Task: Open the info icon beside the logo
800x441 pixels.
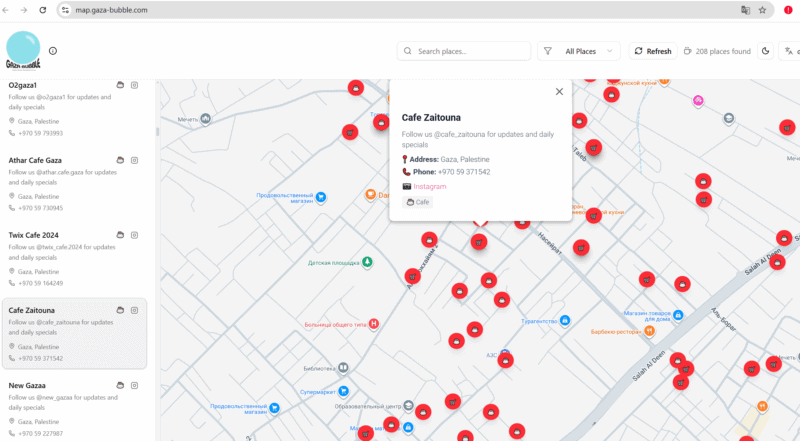Action: click(53, 51)
